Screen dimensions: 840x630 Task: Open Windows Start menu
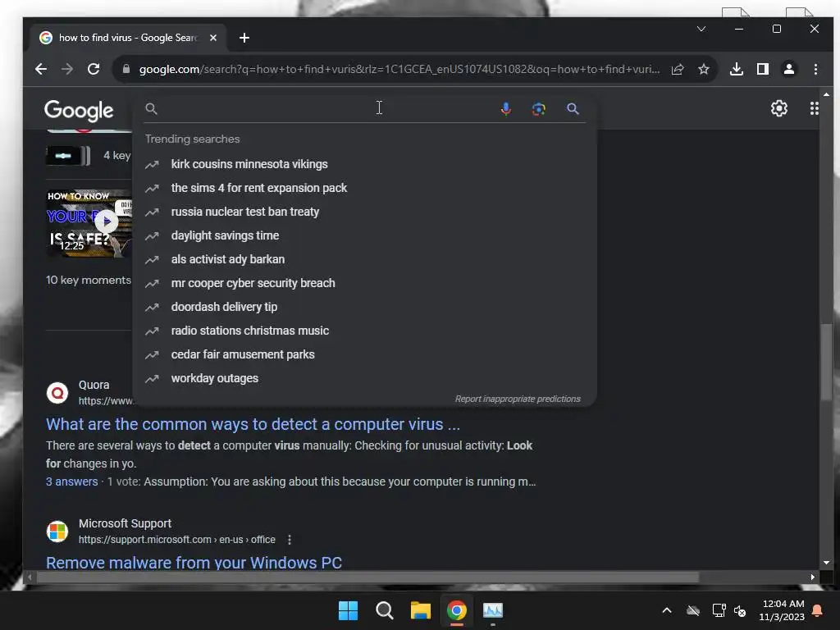348,610
